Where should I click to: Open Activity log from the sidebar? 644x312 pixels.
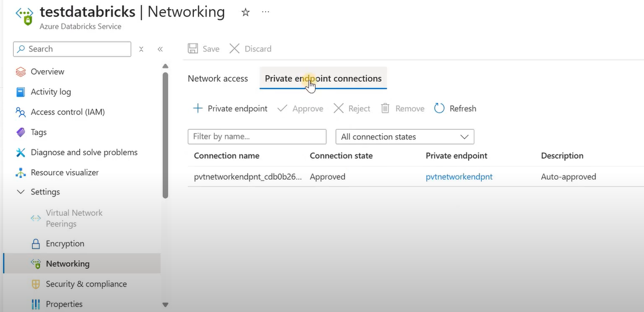[50, 92]
